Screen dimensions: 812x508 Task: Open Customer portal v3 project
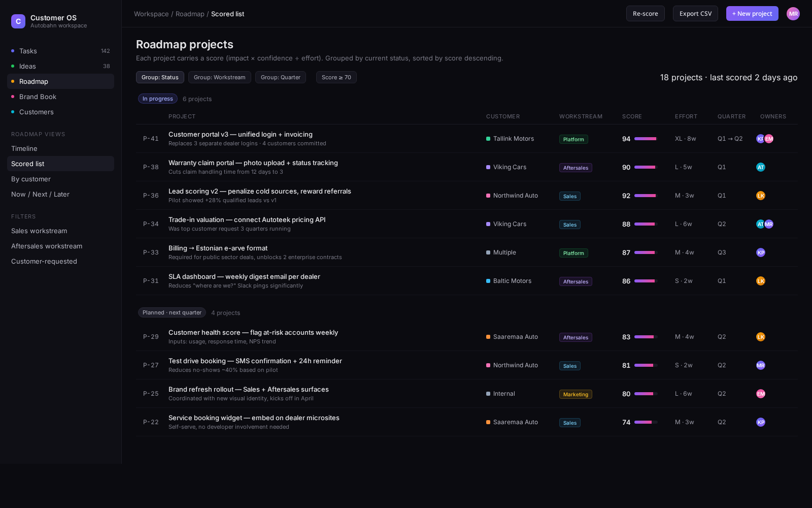[241, 134]
